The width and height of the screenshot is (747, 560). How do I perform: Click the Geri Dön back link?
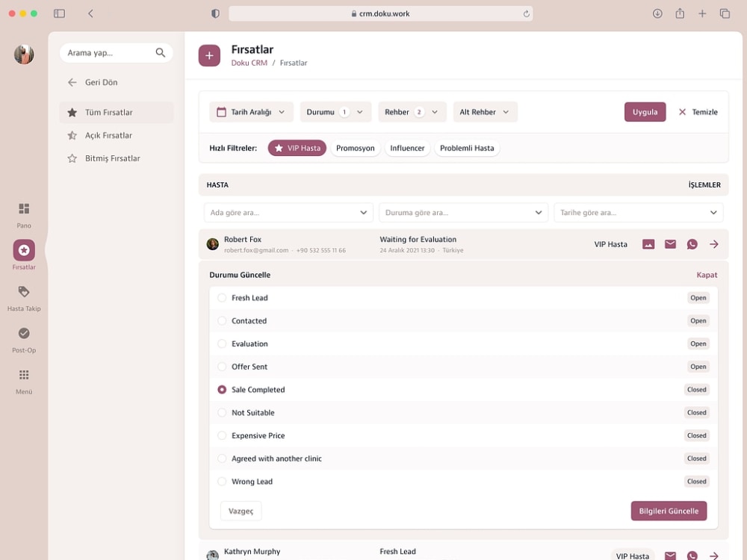pyautogui.click(x=93, y=82)
